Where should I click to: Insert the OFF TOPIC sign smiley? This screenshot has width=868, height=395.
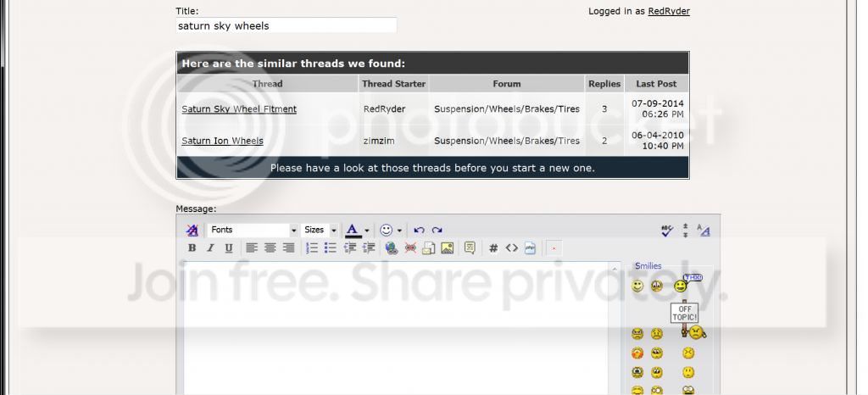coord(688,321)
